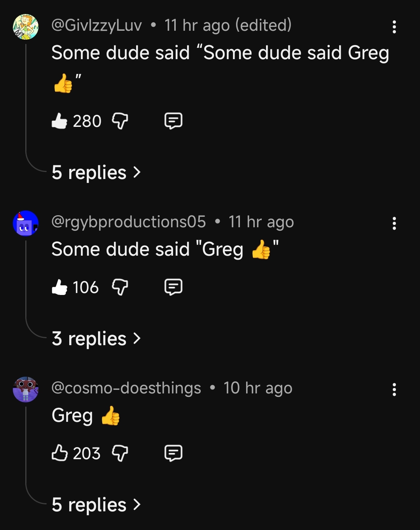Viewport: 420px width, 530px height.
Task: Tap GivIzzyLuv's profile avatar
Action: click(x=26, y=27)
